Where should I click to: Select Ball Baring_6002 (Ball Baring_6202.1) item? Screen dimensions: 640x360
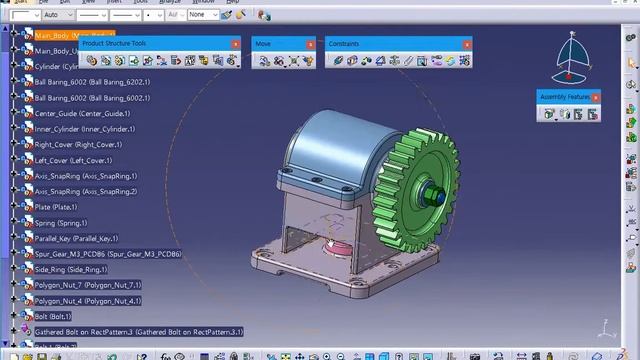coord(92,82)
